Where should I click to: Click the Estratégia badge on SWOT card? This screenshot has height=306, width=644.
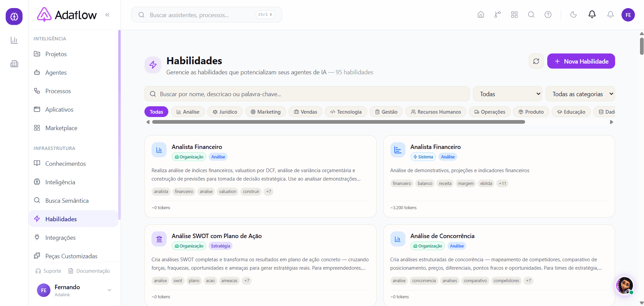point(220,246)
